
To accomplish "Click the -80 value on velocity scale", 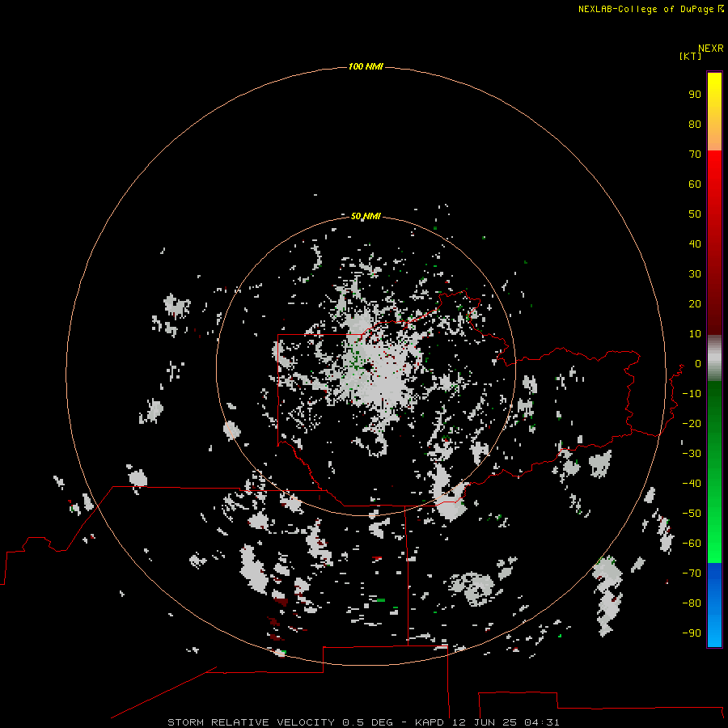I will pos(692,603).
